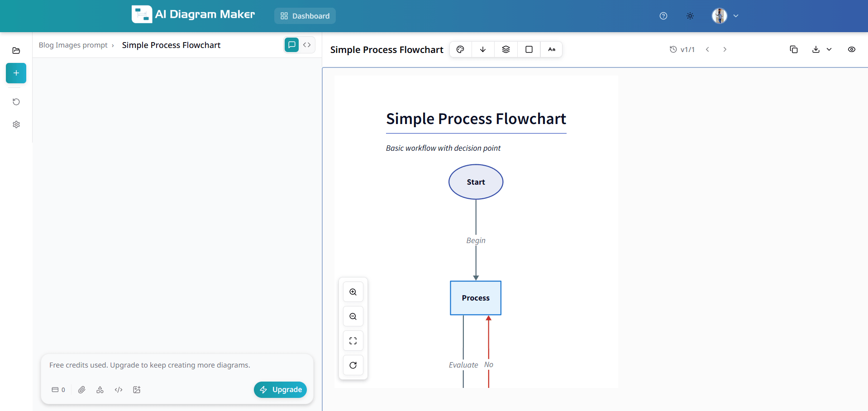Fit the diagram to screen
This screenshot has height=411, width=868.
(x=353, y=340)
